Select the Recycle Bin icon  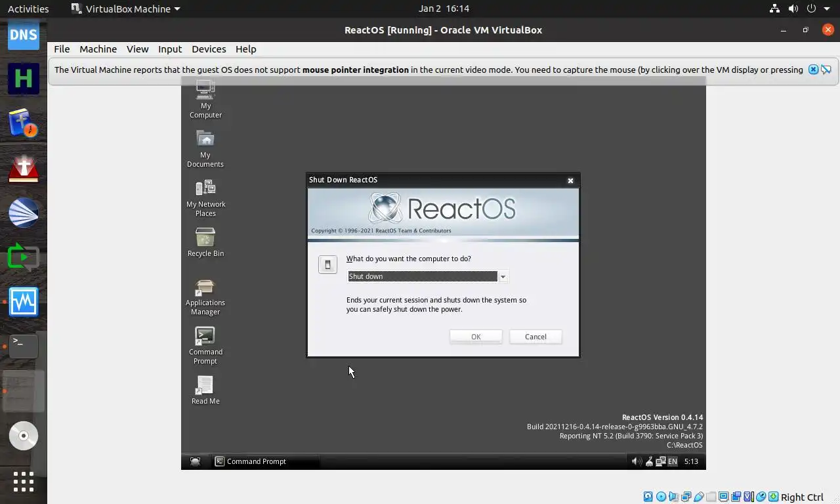click(205, 243)
